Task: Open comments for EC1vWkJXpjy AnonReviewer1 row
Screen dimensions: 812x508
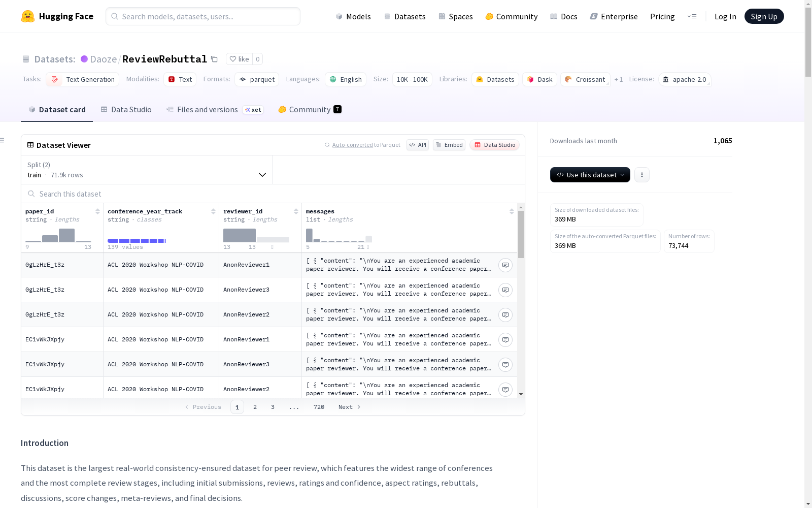Action: (505, 340)
